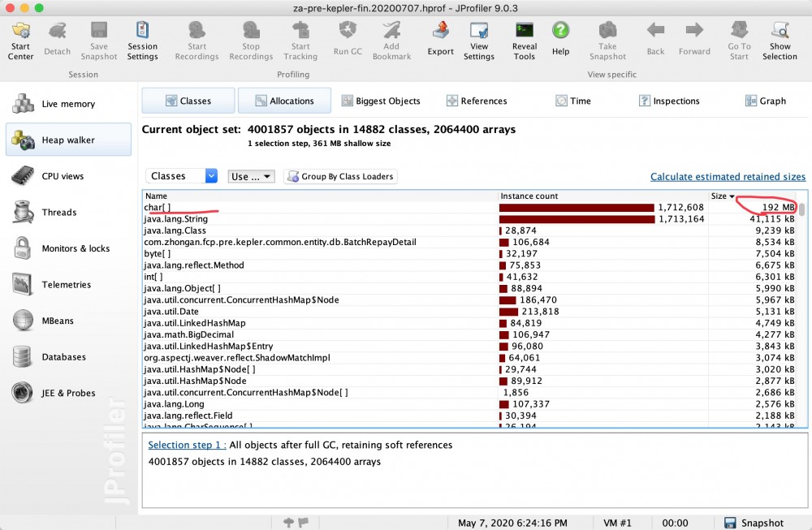
Task: Click the Show Selection icon
Action: [780, 41]
